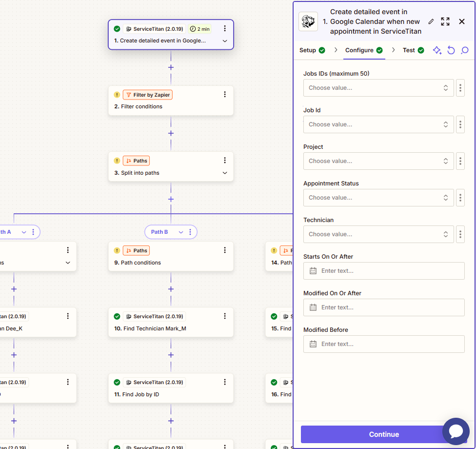The width and height of the screenshot is (476, 449).
Task: Click the ServiceTitan app logo in panel header
Action: tap(308, 21)
